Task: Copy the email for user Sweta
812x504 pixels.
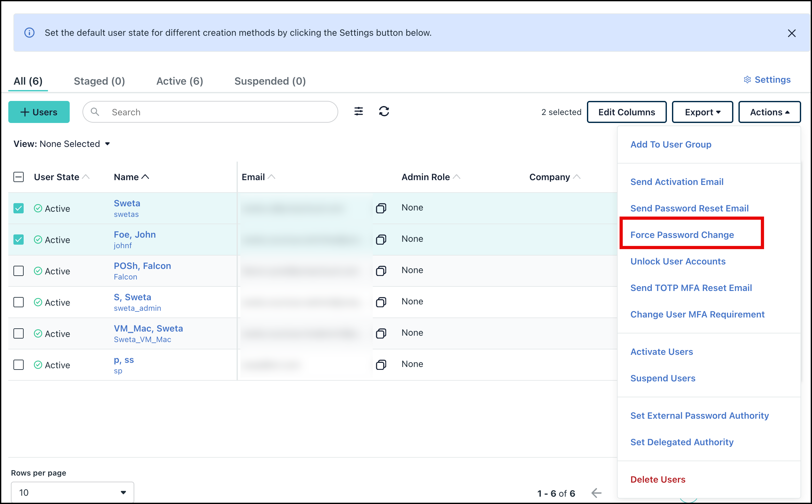Action: point(381,208)
